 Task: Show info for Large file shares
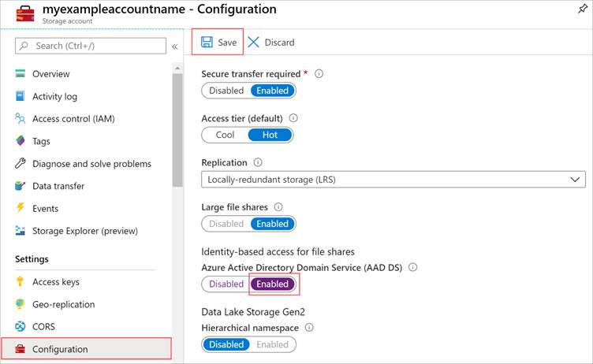click(x=278, y=206)
